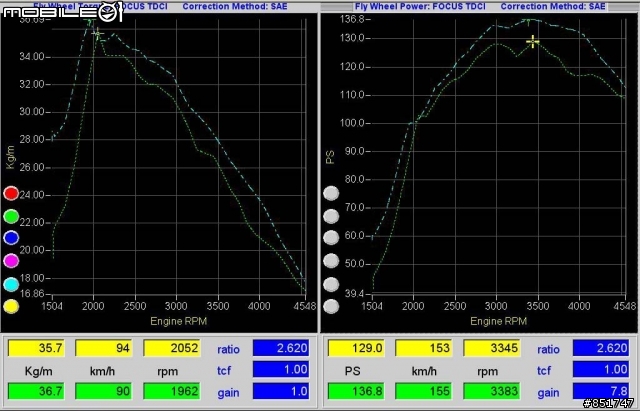Click the 'Fly Wheel Power: FOCUS TDCI' title
The image size is (640, 411).
tap(420, 6)
